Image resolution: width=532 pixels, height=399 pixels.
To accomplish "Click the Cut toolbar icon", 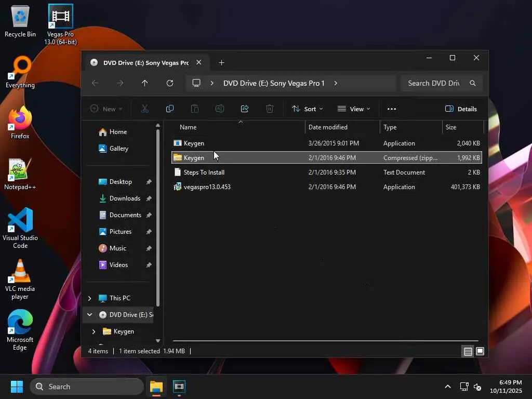I will tap(145, 109).
